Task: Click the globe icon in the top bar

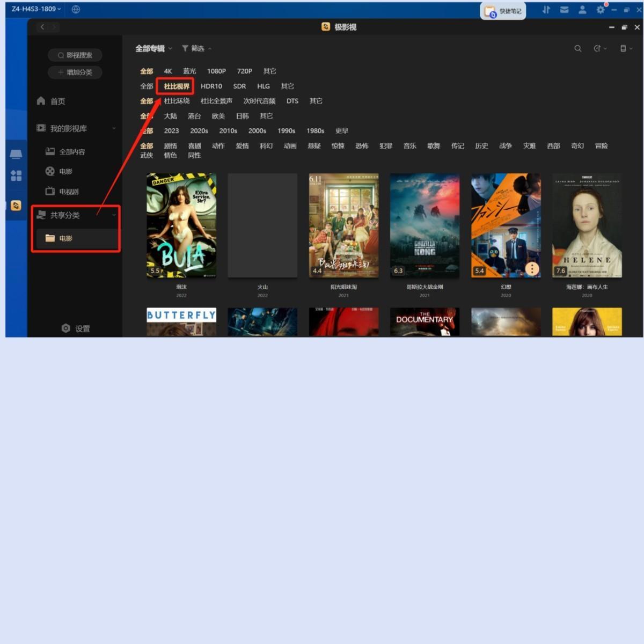Action: point(76,9)
